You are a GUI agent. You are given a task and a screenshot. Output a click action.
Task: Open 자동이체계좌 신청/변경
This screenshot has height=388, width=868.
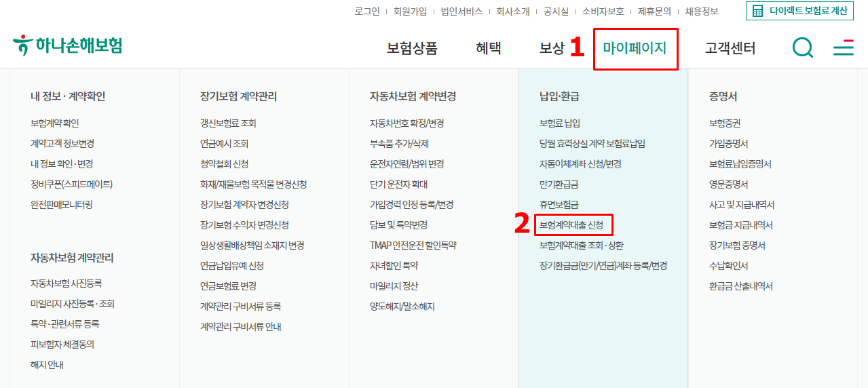[580, 164]
